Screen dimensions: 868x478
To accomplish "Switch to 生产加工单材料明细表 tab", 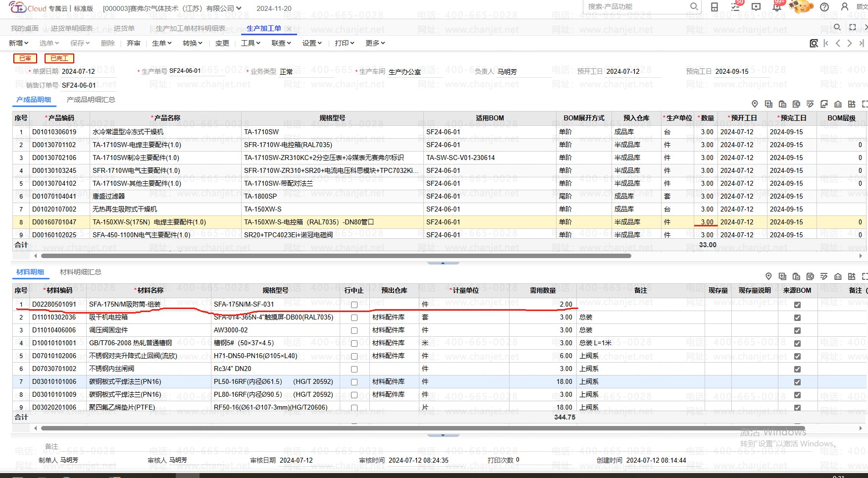I will pos(191,28).
